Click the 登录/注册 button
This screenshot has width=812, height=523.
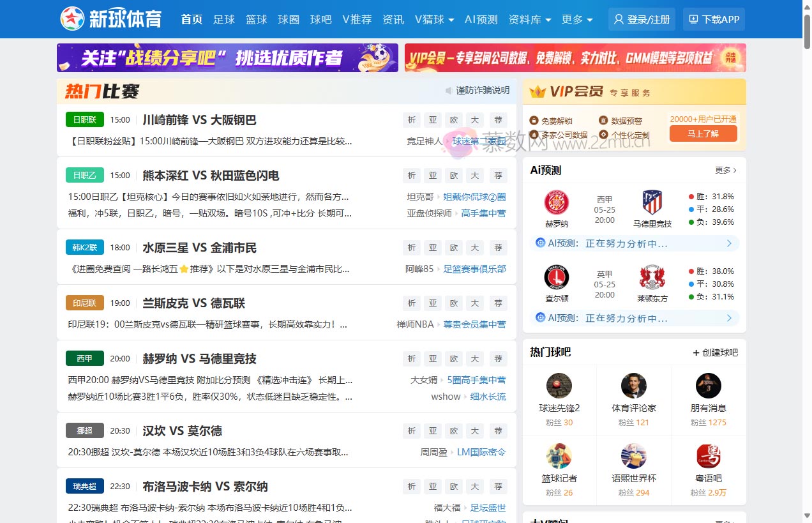point(642,19)
